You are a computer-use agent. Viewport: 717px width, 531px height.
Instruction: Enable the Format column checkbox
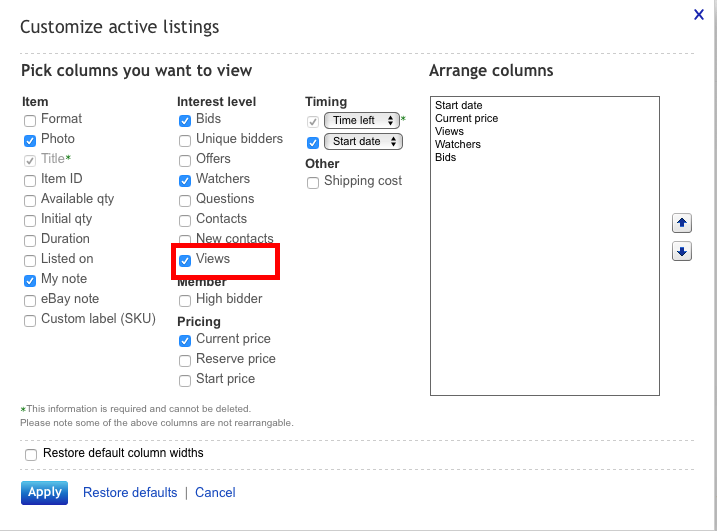tap(30, 121)
